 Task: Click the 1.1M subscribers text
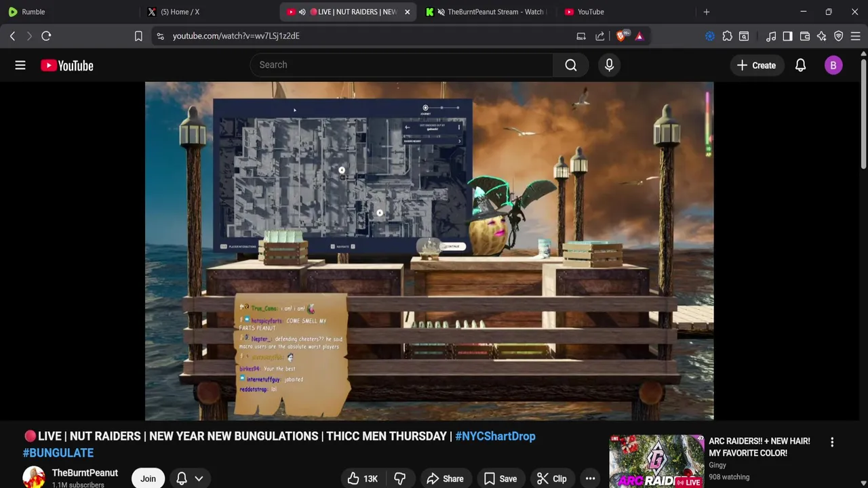(78, 485)
